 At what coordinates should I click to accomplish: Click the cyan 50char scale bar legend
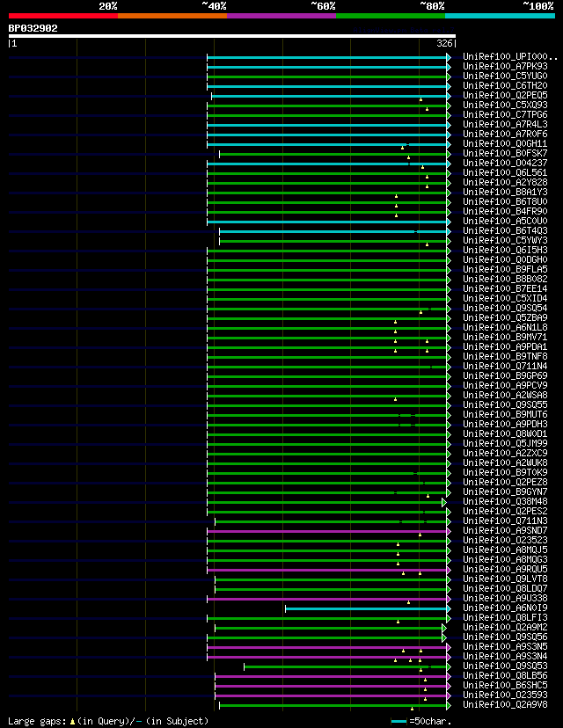tap(399, 722)
